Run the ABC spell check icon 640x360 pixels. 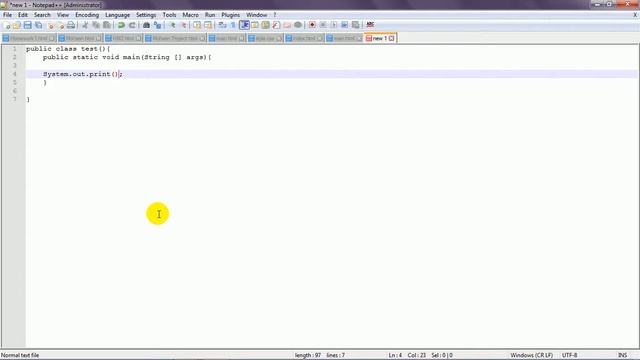click(370, 25)
